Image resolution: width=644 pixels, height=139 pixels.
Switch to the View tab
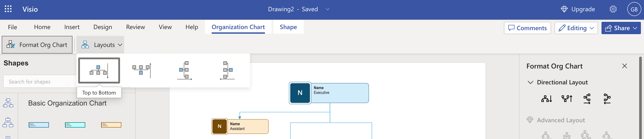click(x=165, y=27)
